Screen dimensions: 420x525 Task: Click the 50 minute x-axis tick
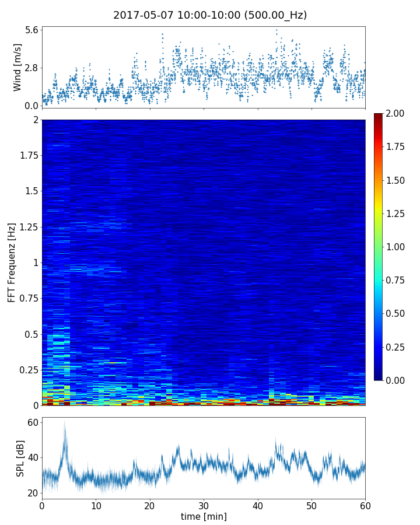(x=311, y=505)
